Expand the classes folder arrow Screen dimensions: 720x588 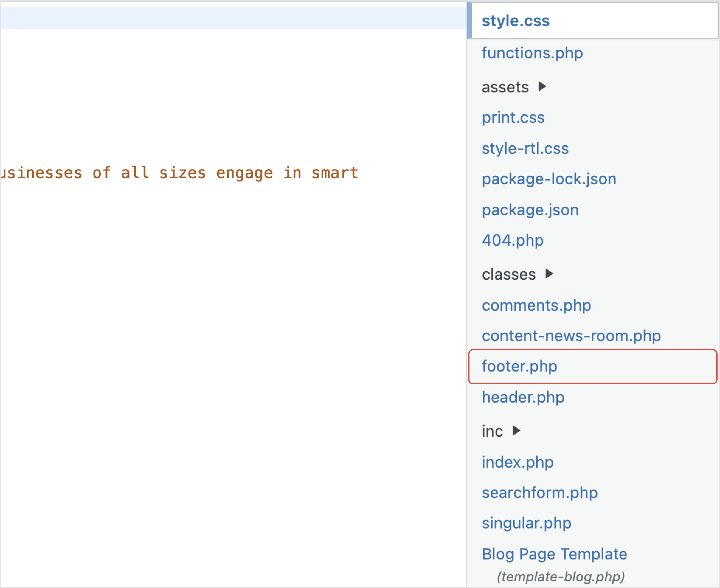(x=549, y=274)
